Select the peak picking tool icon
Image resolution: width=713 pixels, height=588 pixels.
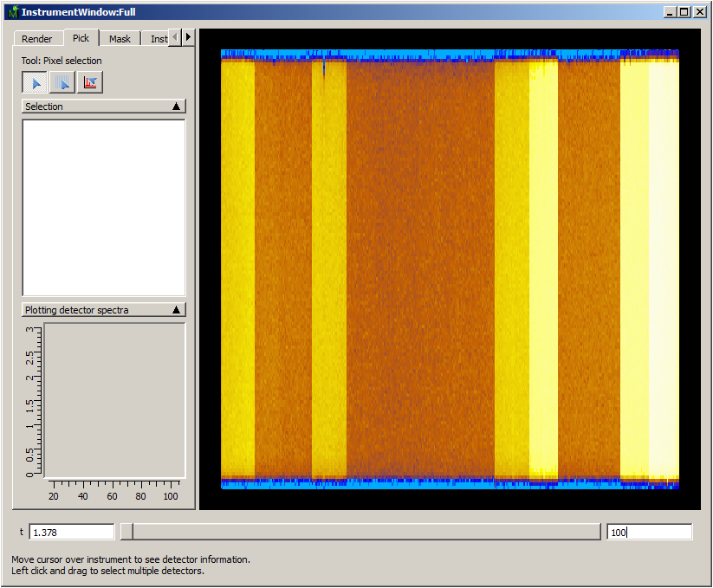(x=90, y=83)
